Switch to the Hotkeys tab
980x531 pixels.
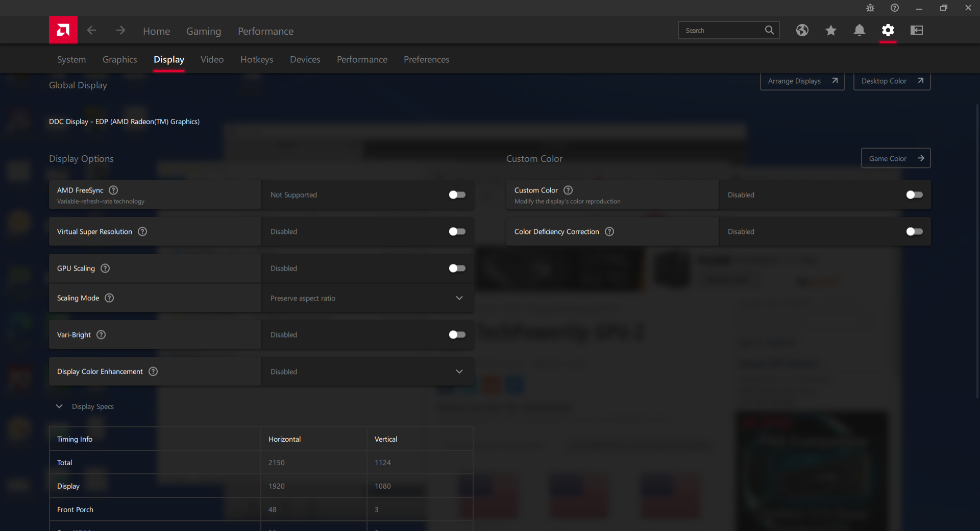[x=257, y=59]
